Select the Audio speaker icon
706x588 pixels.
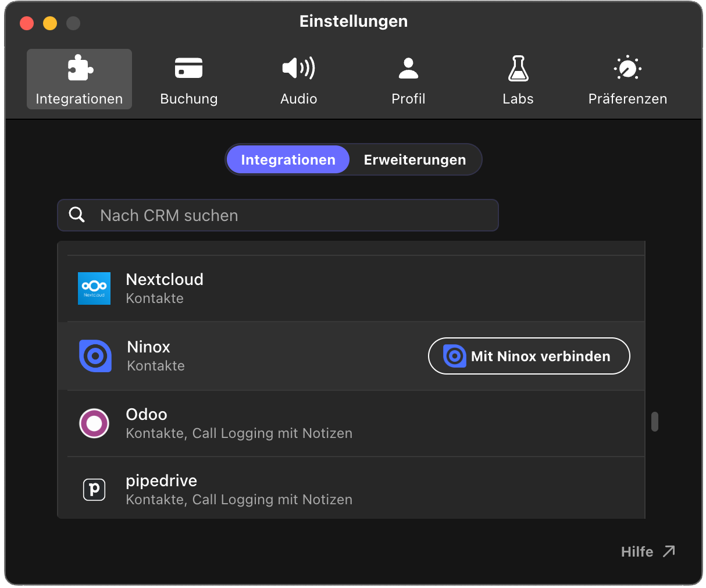pos(298,69)
